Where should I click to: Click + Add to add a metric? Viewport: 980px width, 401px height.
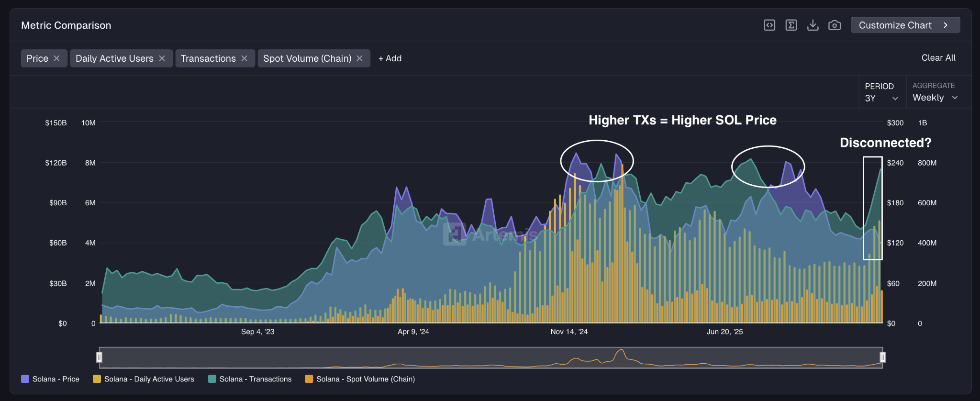[x=390, y=58]
